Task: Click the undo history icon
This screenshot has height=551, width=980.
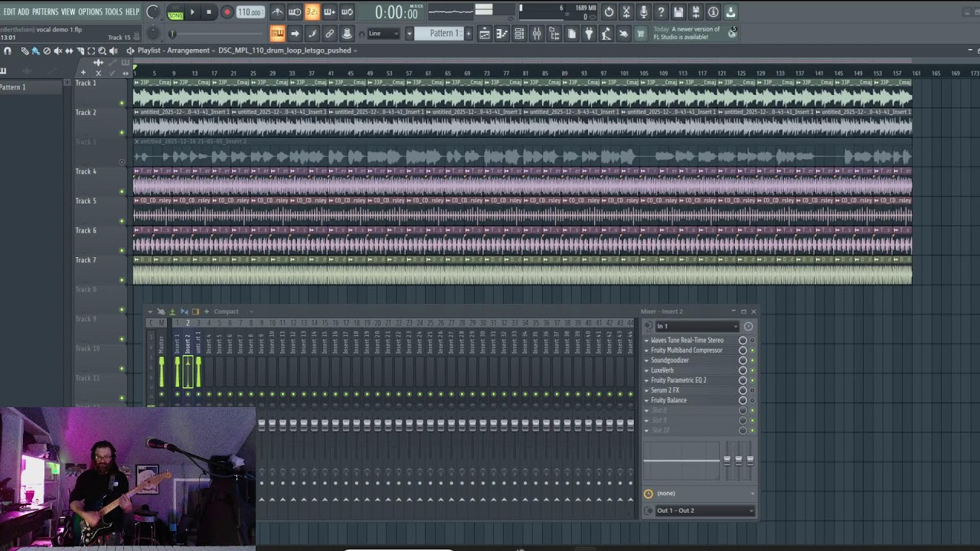Action: click(x=609, y=11)
